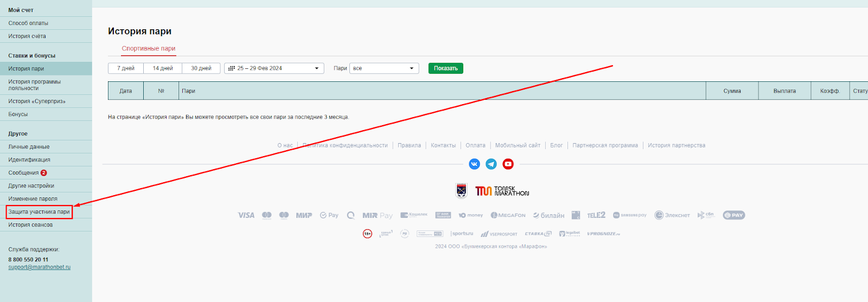The image size is (868, 302).
Task: Open Защита участника пари in sidebar
Action: (39, 212)
